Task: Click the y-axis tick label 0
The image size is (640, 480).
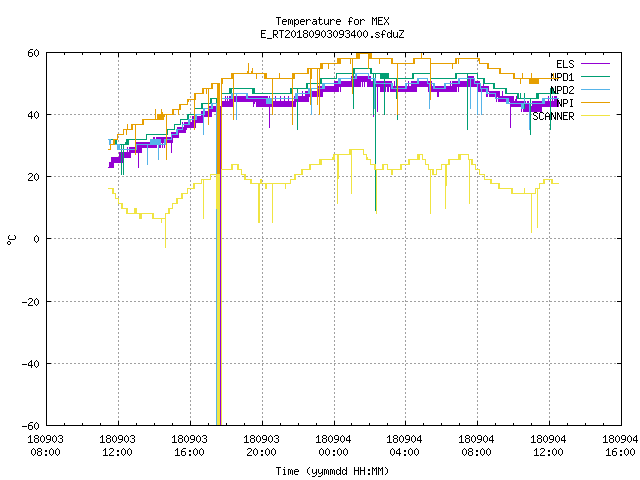Action: point(36,239)
